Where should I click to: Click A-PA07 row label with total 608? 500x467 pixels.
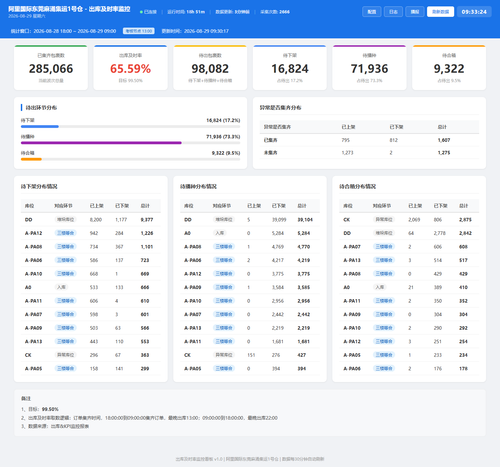point(352,247)
